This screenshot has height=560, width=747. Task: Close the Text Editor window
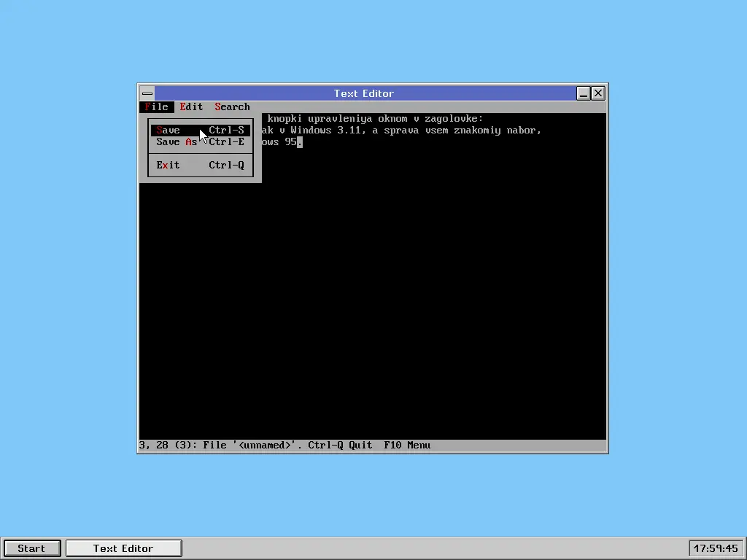coord(598,93)
